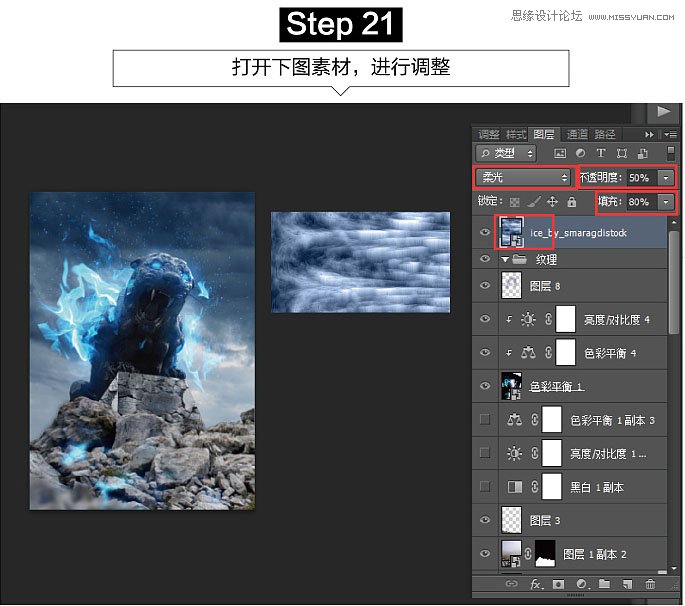Click the 填充 fill value 80% field
The height and width of the screenshot is (606, 685).
click(639, 202)
